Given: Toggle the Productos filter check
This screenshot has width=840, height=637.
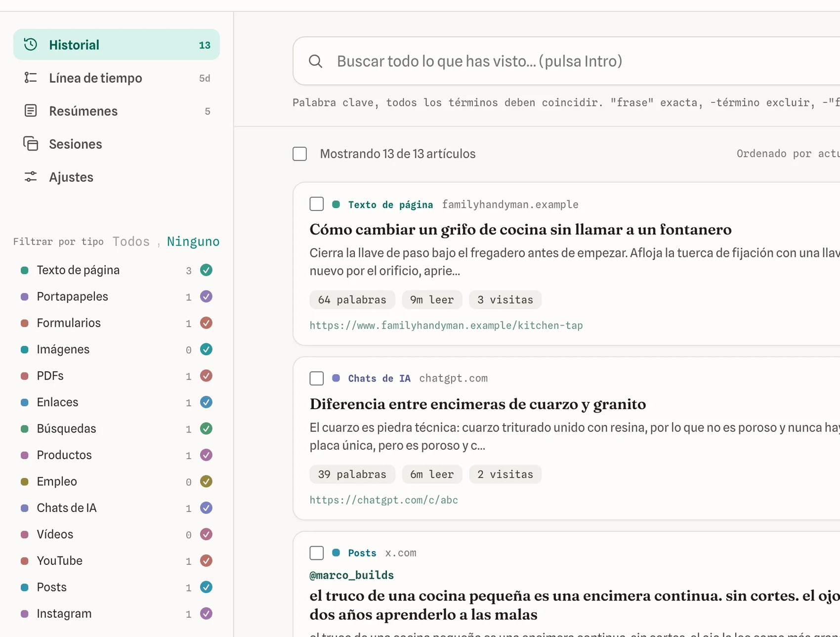Looking at the screenshot, I should coord(206,455).
